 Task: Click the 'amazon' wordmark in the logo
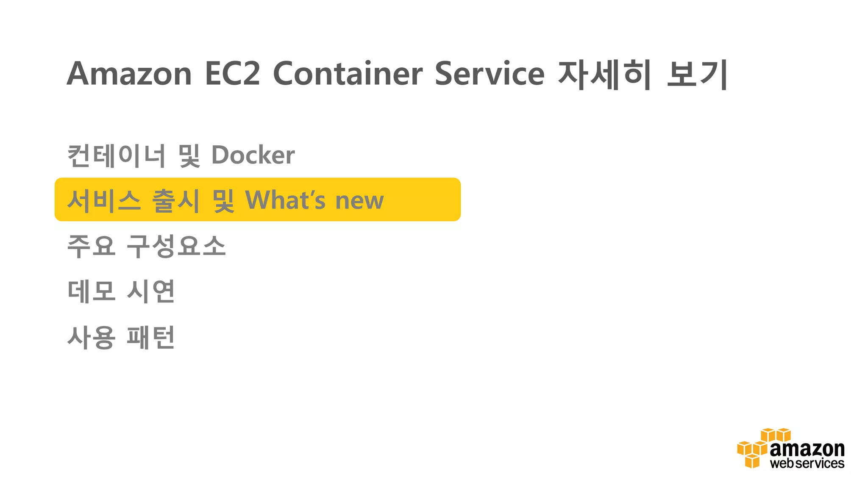pyautogui.click(x=807, y=449)
